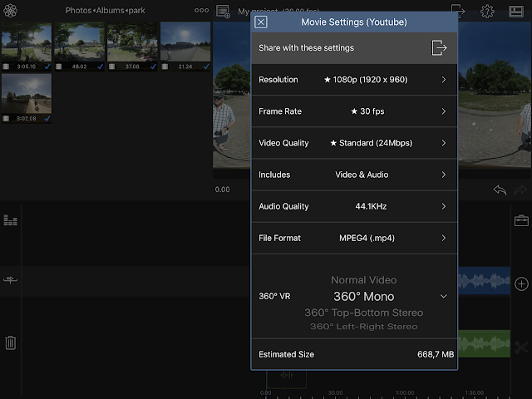Click the redo arrow icon
The image size is (532, 399).
pyautogui.click(x=520, y=190)
